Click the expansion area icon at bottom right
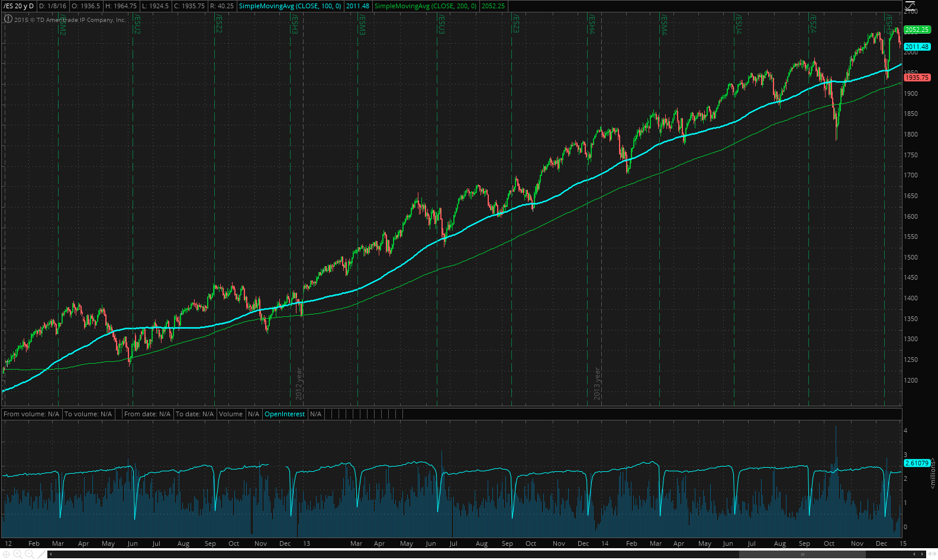The image size is (938, 560). (933, 554)
